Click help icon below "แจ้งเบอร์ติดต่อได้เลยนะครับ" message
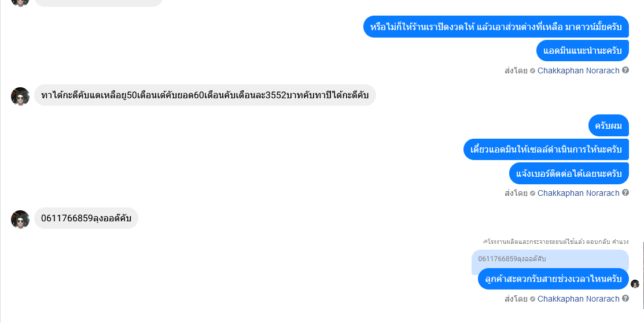The width and height of the screenshot is (644, 323). 625,192
